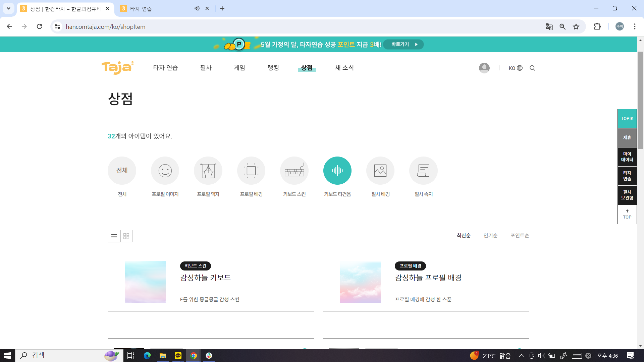Sort items by 인기순
Viewport: 644px width, 362px height.
coord(490,236)
